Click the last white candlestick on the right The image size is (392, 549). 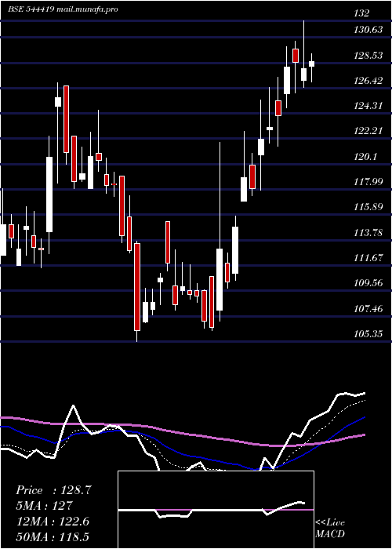coord(311,64)
